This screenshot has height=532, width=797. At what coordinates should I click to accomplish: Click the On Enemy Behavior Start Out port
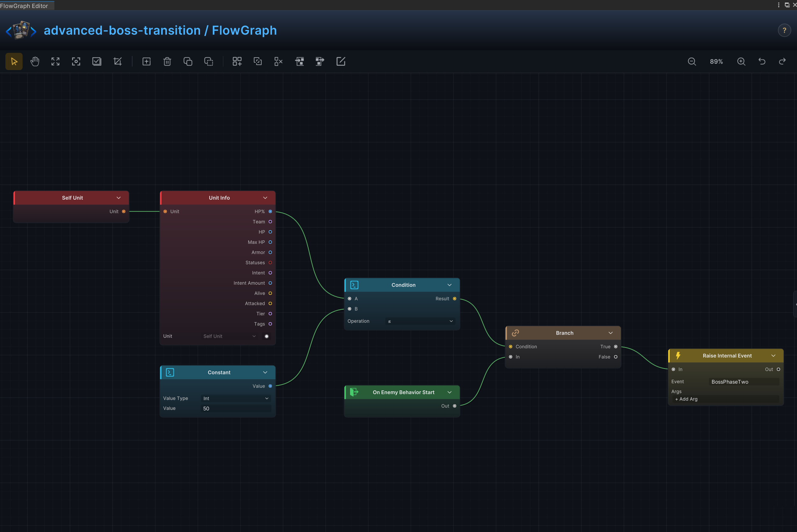(x=455, y=406)
